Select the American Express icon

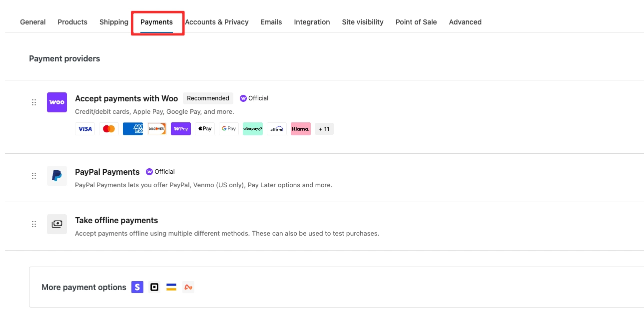coord(132,128)
